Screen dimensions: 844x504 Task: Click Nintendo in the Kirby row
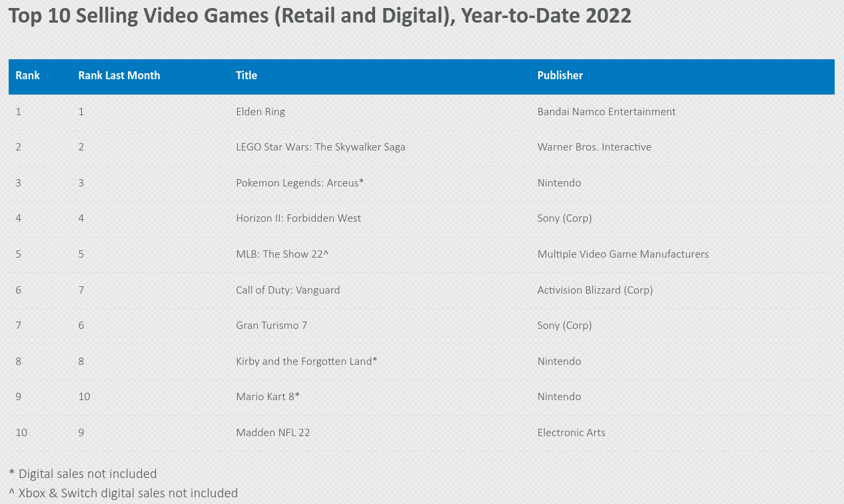coord(560,362)
